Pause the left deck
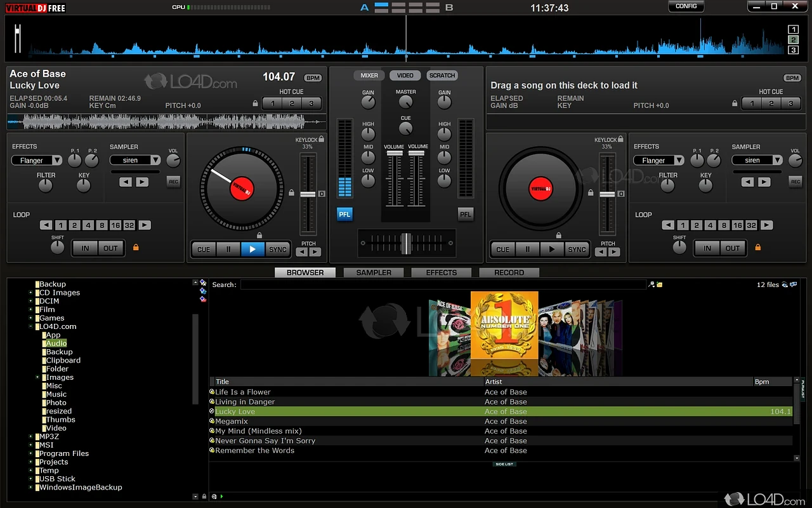This screenshot has height=508, width=812. (228, 250)
